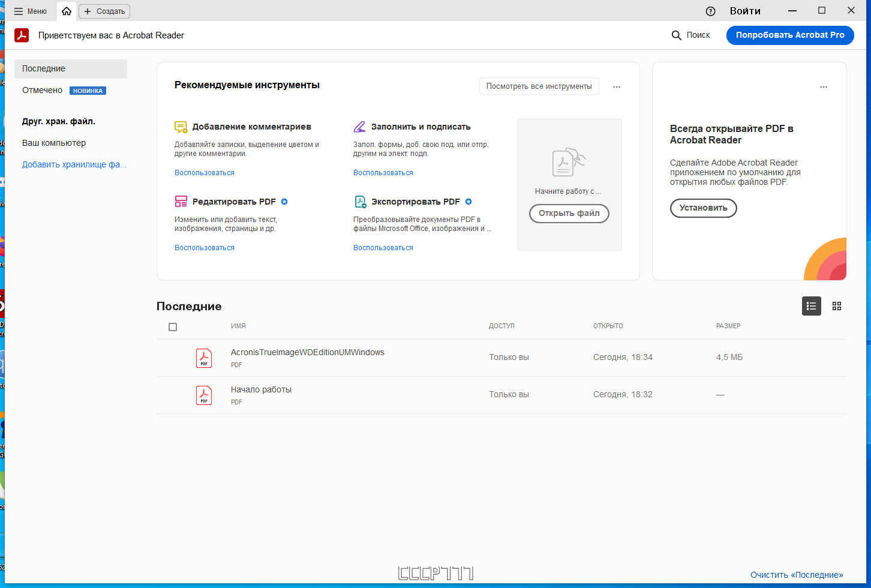Click Добавить хранилище файлов link
Image resolution: width=871 pixels, height=588 pixels.
74,164
